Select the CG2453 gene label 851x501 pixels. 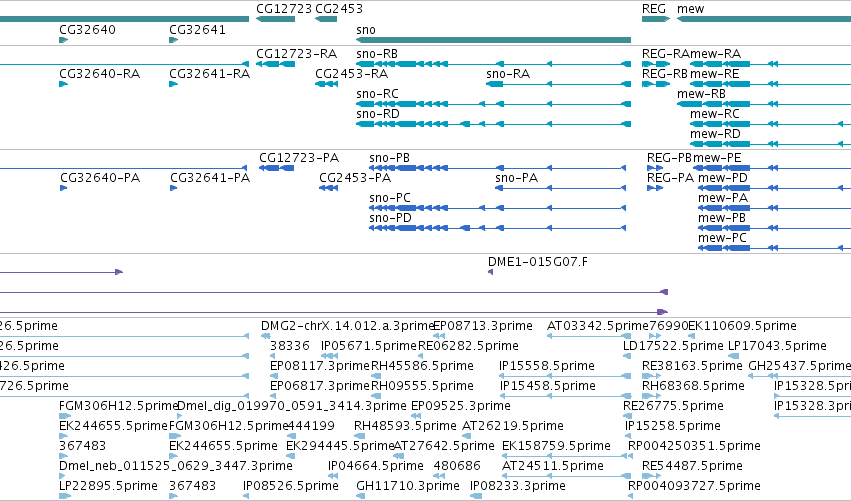(x=339, y=9)
